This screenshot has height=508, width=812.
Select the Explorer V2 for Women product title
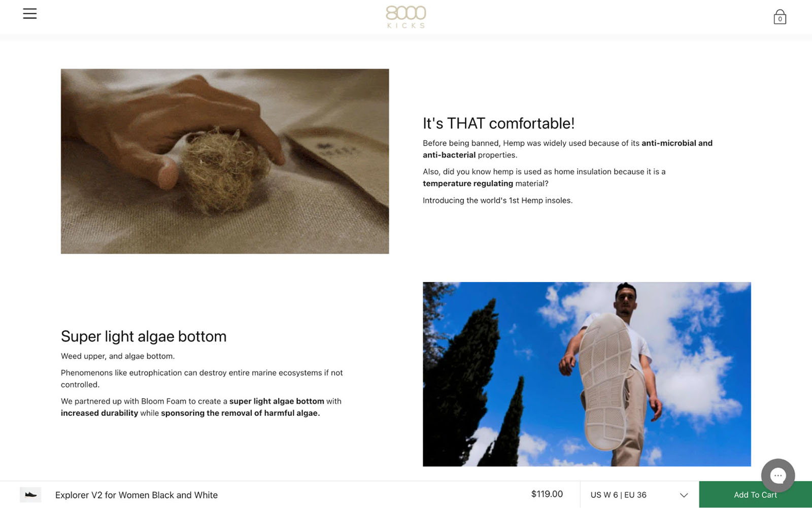pyautogui.click(x=137, y=495)
